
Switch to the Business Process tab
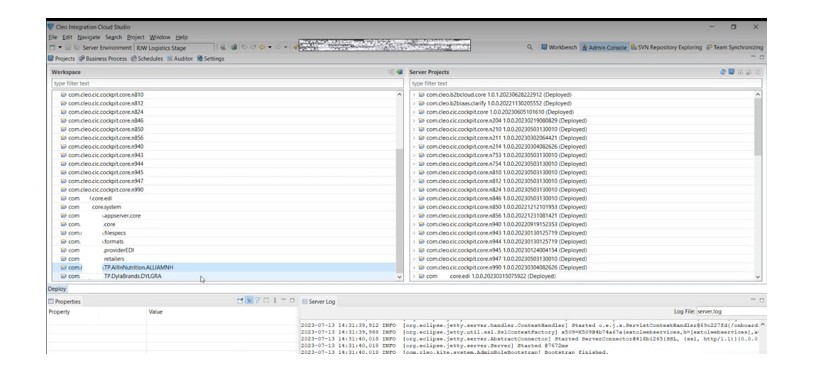[x=103, y=58]
